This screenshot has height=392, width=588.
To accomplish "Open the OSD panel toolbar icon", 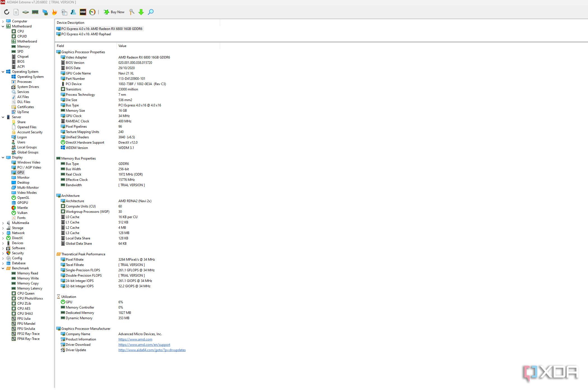I will (x=83, y=12).
